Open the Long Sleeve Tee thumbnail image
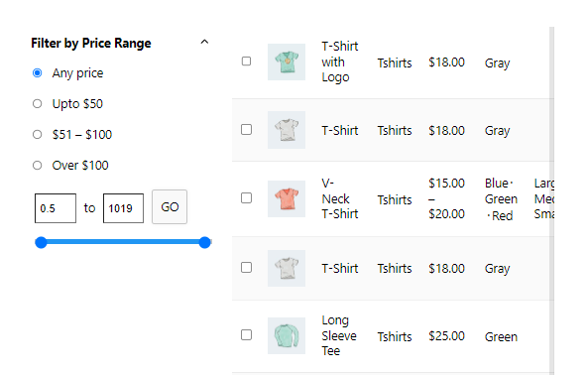The image size is (588, 375). (287, 335)
